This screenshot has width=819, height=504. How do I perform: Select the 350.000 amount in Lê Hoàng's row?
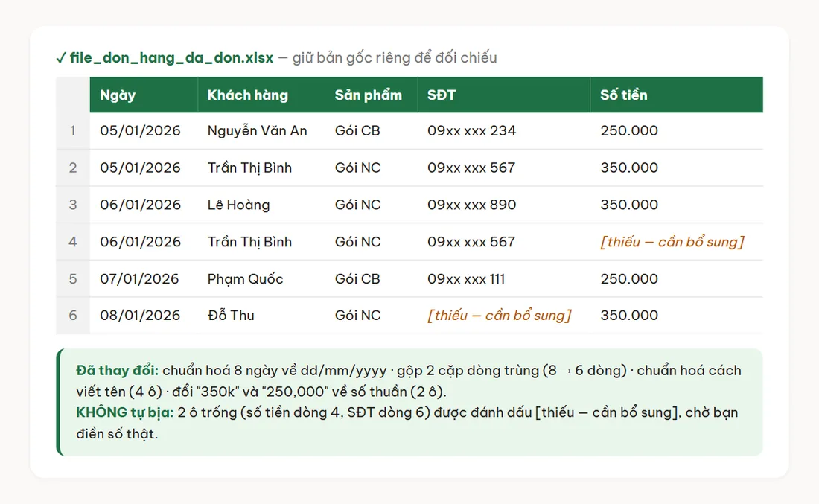pos(629,205)
